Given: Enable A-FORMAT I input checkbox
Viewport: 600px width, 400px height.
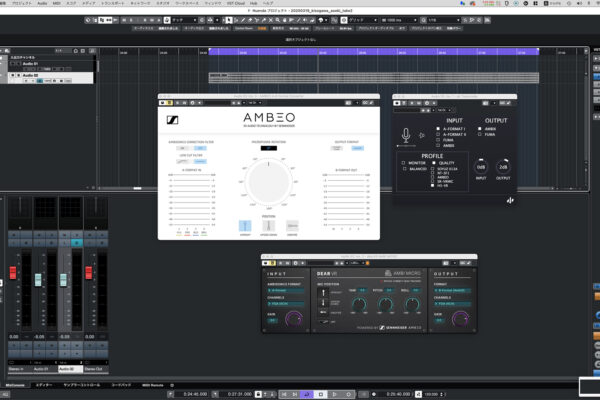Looking at the screenshot, I should [x=438, y=129].
